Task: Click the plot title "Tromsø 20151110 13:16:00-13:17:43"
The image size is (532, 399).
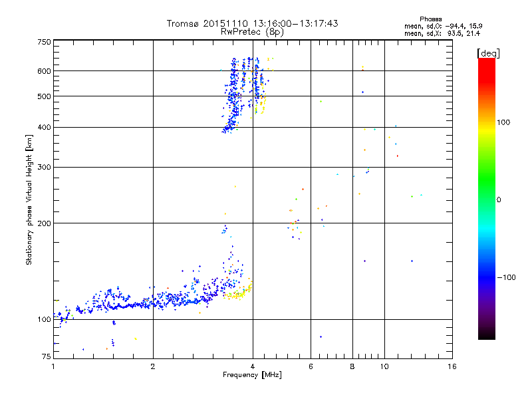Action: pos(252,23)
